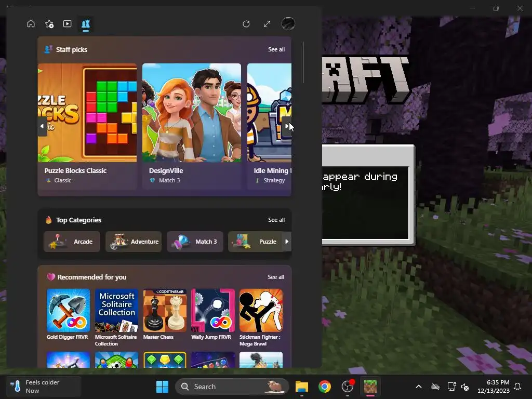532x399 pixels.
Task: Click the Master Chess label
Action: pos(158,337)
